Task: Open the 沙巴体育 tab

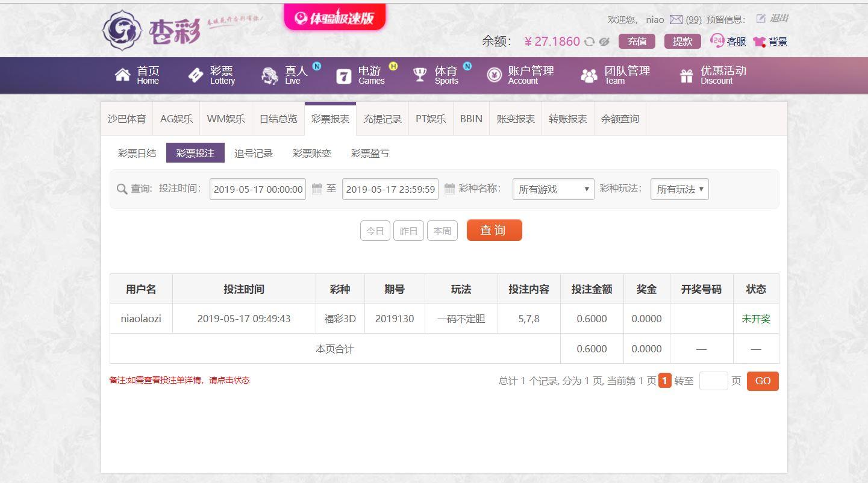Action: click(127, 119)
